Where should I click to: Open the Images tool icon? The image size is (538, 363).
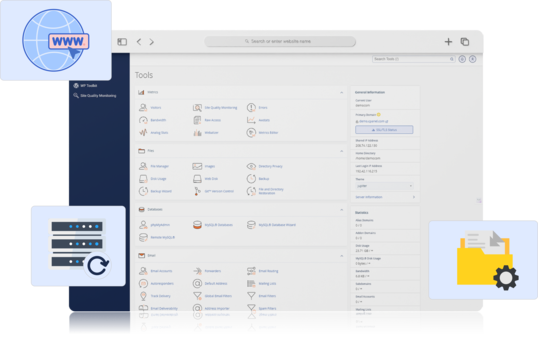click(197, 166)
